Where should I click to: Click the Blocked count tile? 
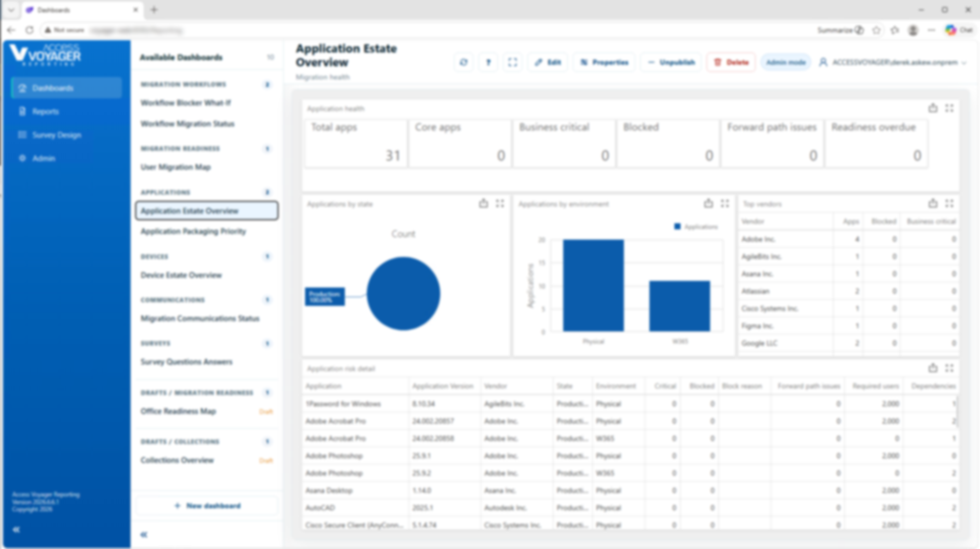(x=668, y=143)
